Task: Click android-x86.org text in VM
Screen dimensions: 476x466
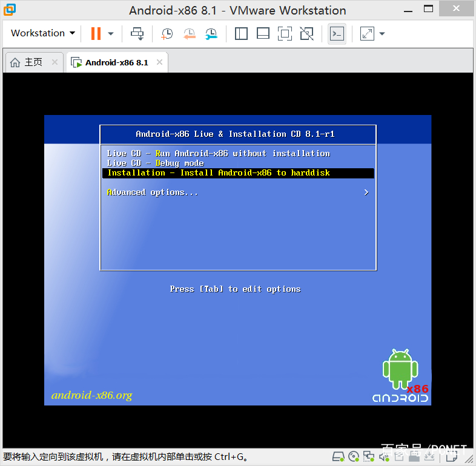Action: pyautogui.click(x=91, y=395)
